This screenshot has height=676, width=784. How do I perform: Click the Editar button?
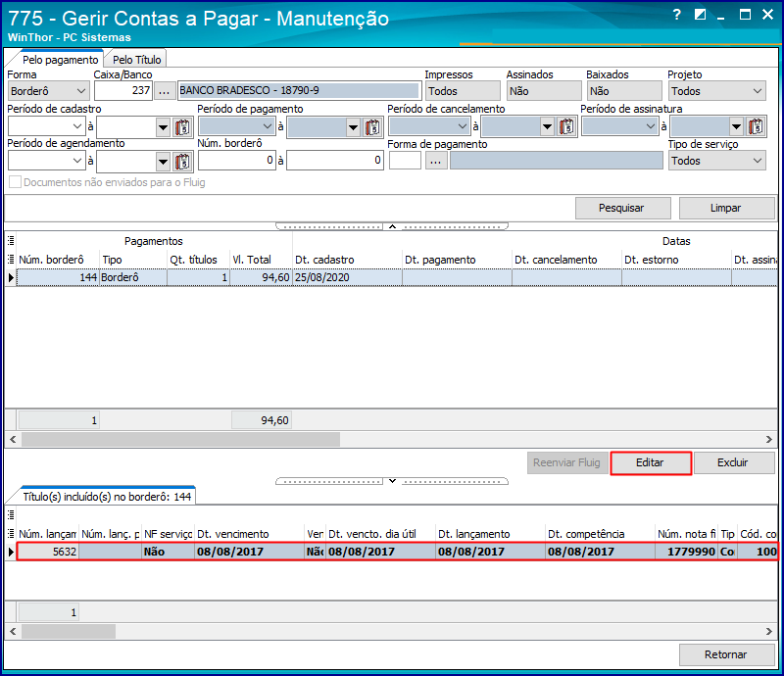point(651,463)
